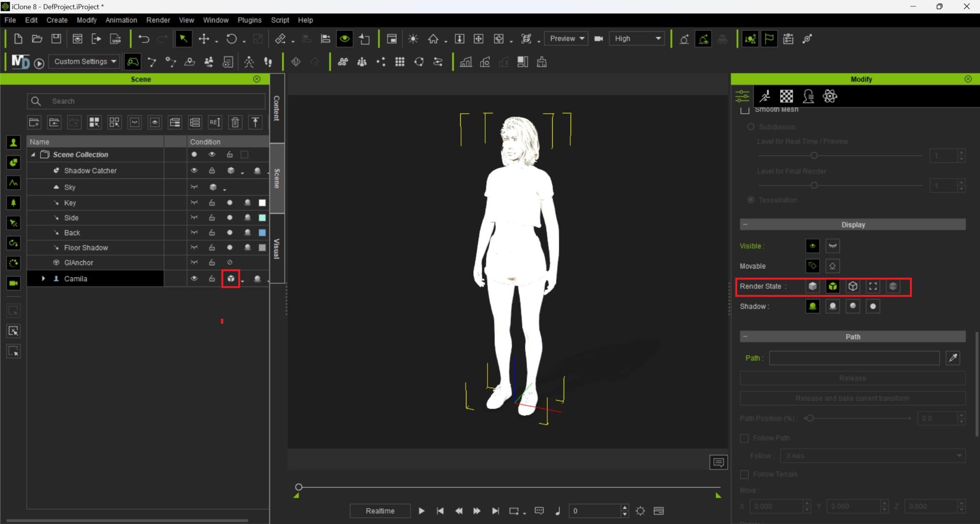Open the Render menu
The width and height of the screenshot is (980, 524).
(158, 20)
